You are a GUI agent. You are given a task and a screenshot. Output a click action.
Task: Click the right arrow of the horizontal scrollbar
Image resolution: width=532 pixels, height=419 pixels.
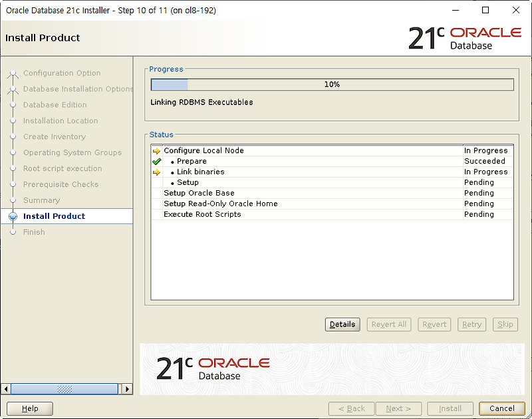127,388
